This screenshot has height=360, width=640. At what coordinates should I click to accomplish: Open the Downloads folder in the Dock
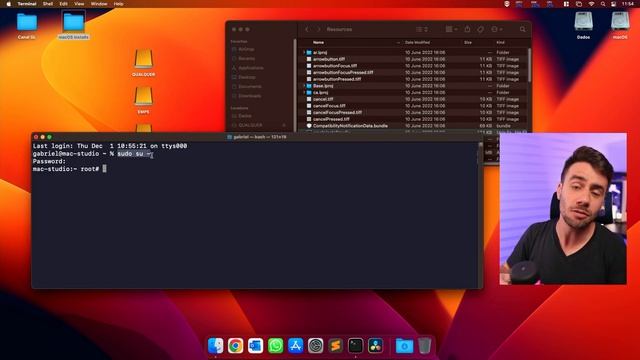[x=404, y=346]
